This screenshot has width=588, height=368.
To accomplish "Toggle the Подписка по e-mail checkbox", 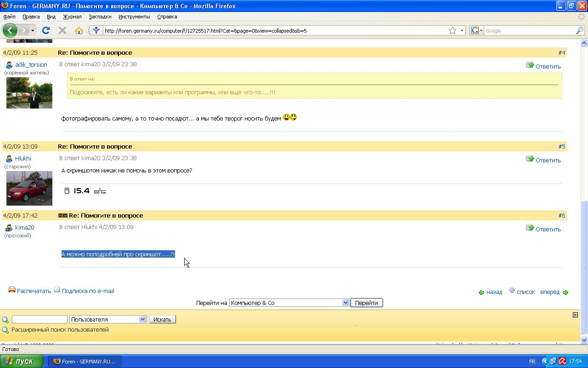I will click(57, 290).
